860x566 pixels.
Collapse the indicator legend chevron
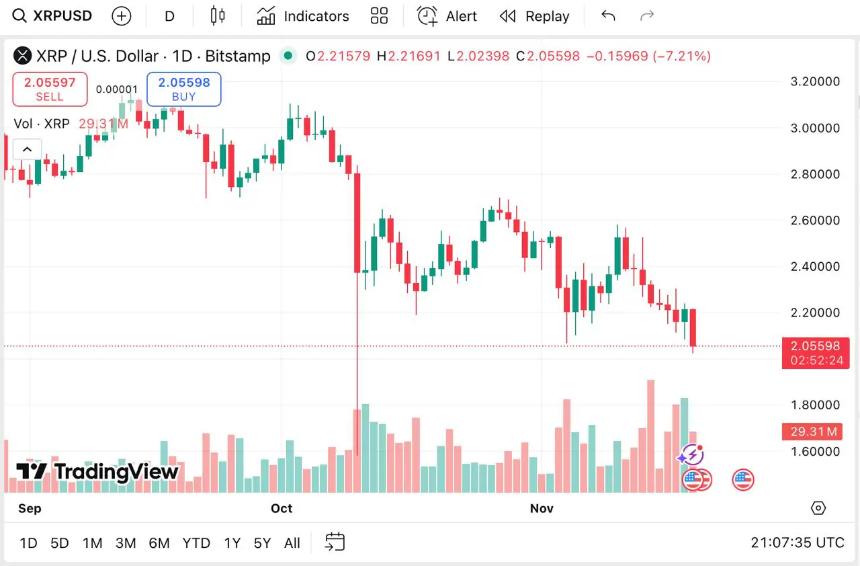point(27,150)
